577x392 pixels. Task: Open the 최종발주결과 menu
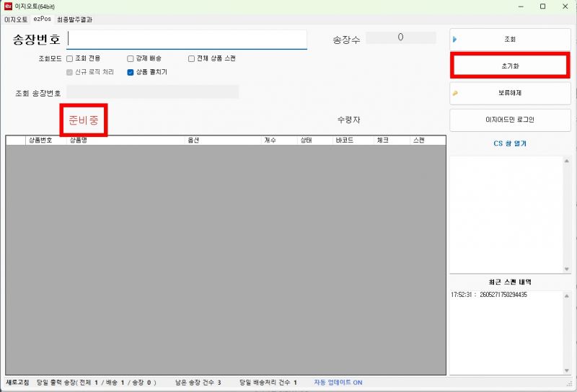coord(75,19)
